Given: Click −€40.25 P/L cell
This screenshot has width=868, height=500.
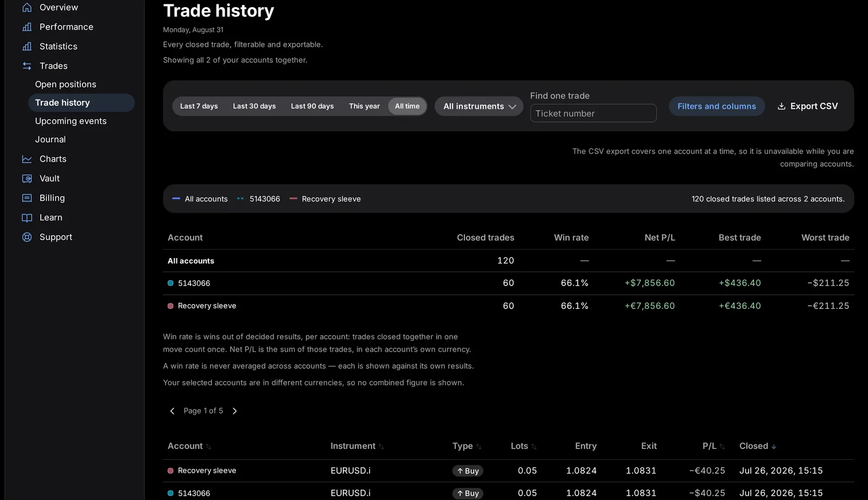Looking at the screenshot, I should coord(707,471).
